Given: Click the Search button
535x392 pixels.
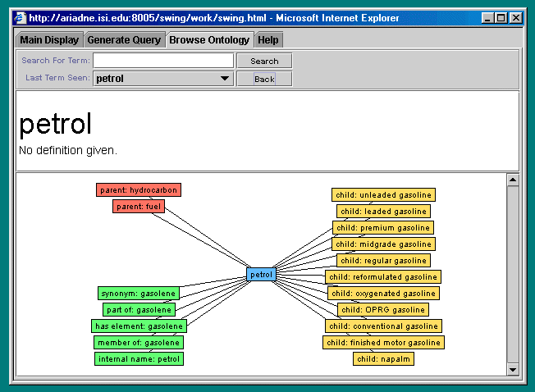Looking at the screenshot, I should 264,61.
